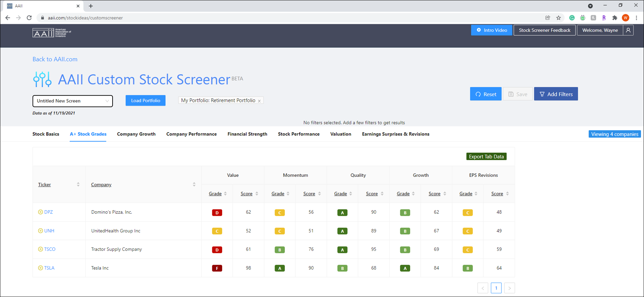Open the Untitled New Screen dropdown
The image size is (644, 297).
[73, 101]
